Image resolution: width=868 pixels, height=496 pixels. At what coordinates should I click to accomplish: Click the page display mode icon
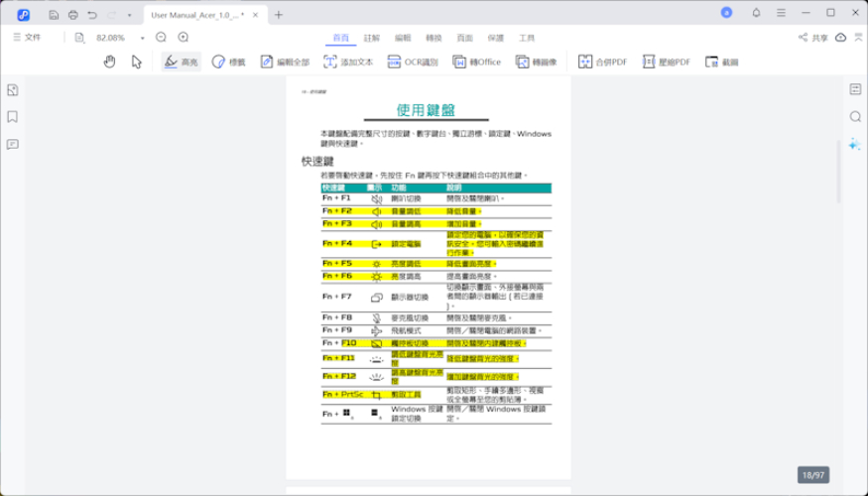pos(79,38)
